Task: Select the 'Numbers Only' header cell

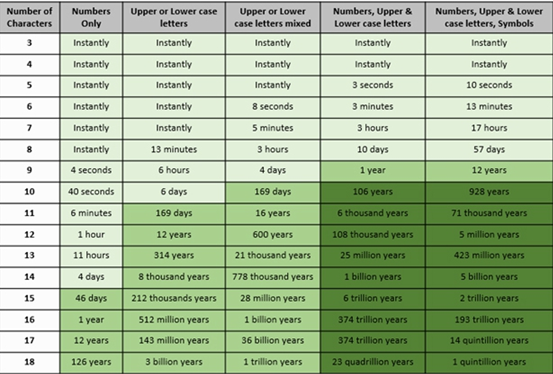Action: [x=91, y=17]
